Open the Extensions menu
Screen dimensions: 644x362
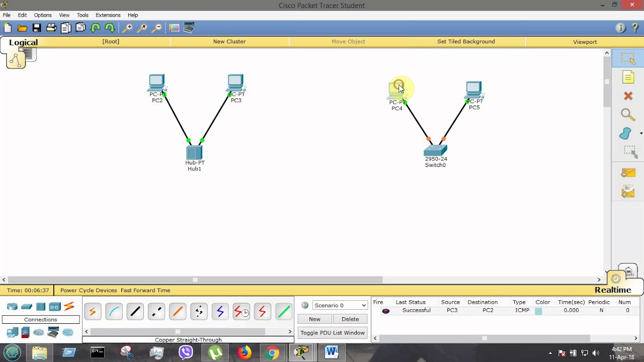click(108, 15)
